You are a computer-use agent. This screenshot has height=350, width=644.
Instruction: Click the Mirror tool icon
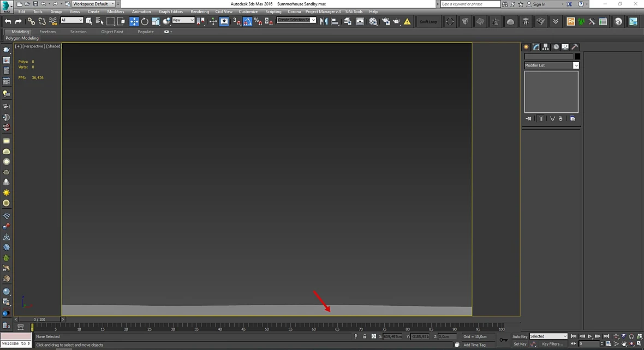point(324,21)
